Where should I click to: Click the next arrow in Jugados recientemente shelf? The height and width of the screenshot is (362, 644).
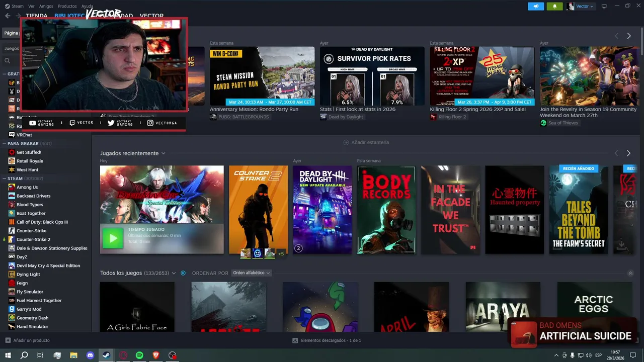pyautogui.click(x=628, y=153)
